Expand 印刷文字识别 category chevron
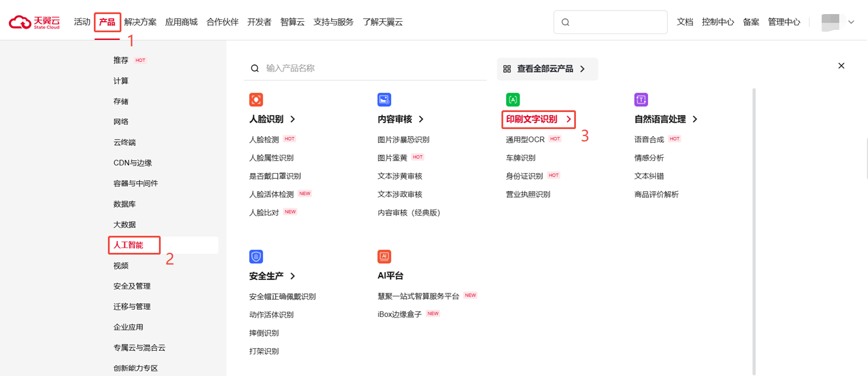The height and width of the screenshot is (376, 868). coord(568,119)
